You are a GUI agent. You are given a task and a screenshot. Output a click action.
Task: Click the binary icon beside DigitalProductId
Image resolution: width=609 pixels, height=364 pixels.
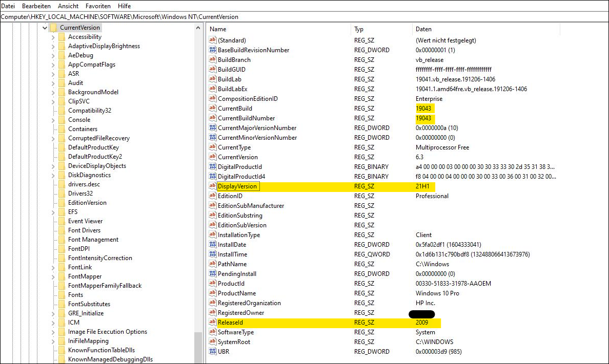(x=212, y=166)
